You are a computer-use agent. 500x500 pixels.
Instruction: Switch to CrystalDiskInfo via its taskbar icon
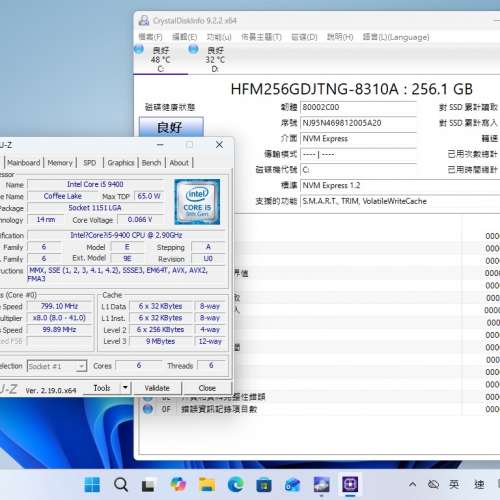tap(321, 485)
